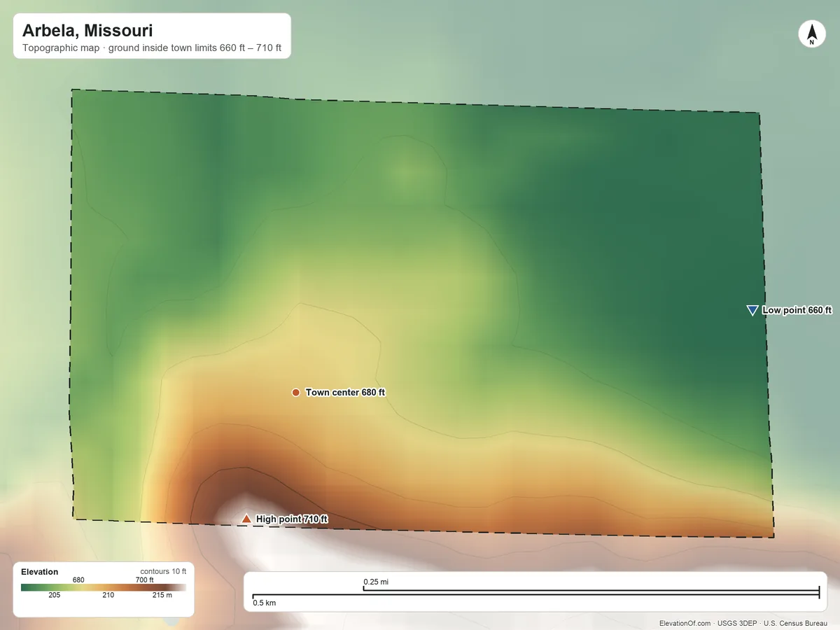Screen dimensions: 840x630
Task: Select the 'Arbela, Missouri' title
Action: click(x=87, y=31)
